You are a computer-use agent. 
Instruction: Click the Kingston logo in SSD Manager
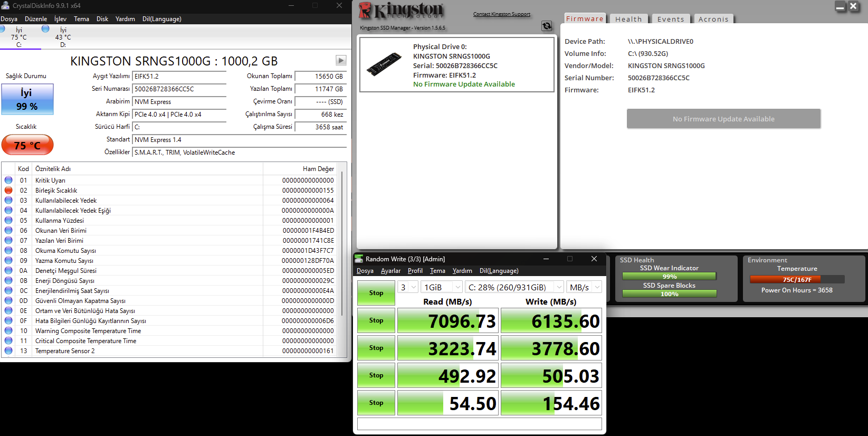(x=402, y=11)
